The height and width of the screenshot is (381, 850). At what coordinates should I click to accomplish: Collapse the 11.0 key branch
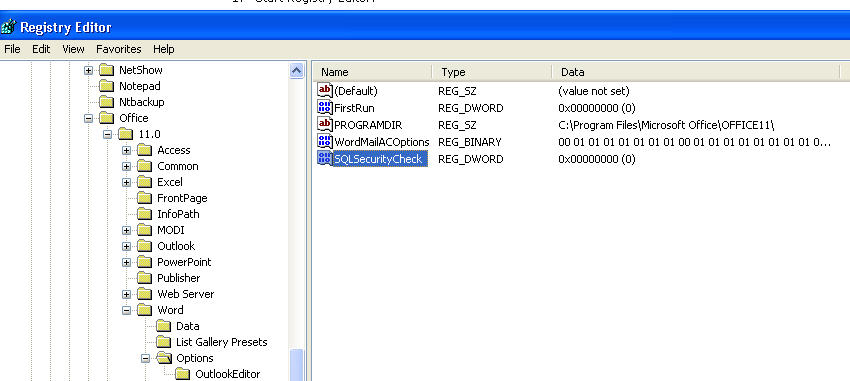point(107,134)
